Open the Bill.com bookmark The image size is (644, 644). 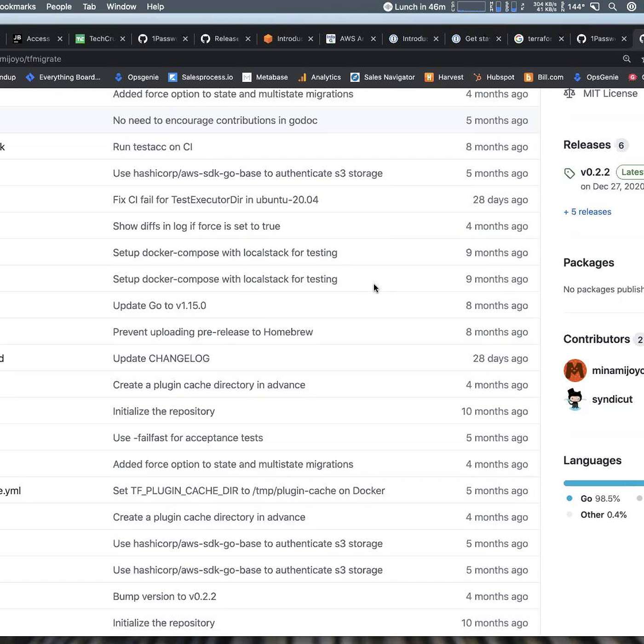pyautogui.click(x=544, y=77)
